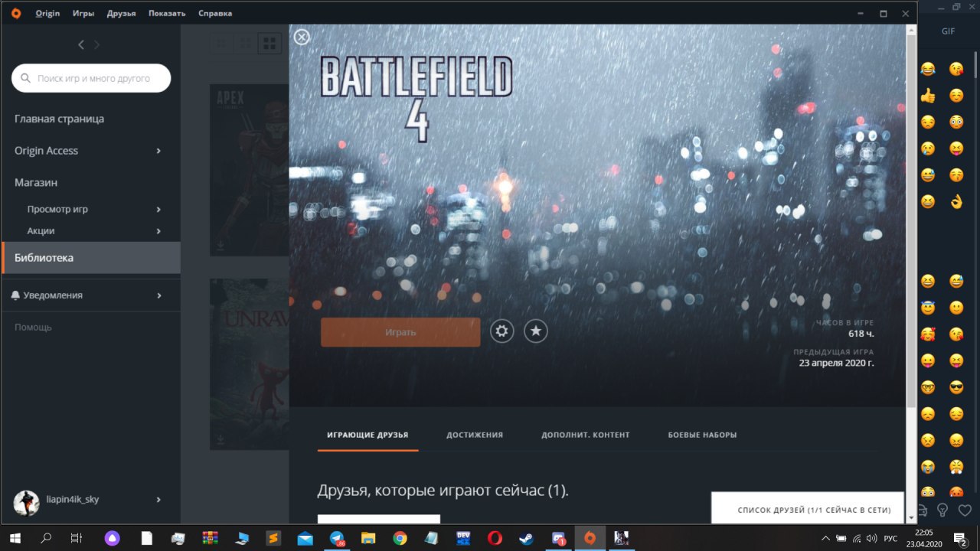Screen dimensions: 980x551
Task: Open the Origin menu
Action: (x=47, y=13)
